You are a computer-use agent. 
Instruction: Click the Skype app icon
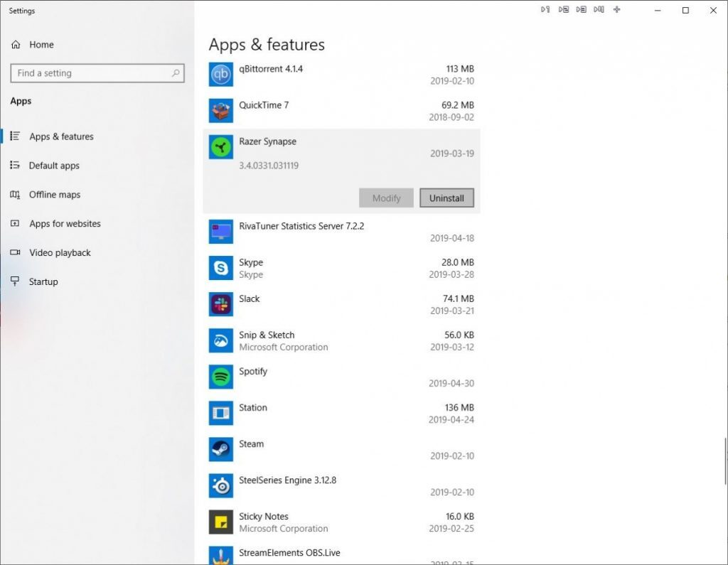click(221, 268)
